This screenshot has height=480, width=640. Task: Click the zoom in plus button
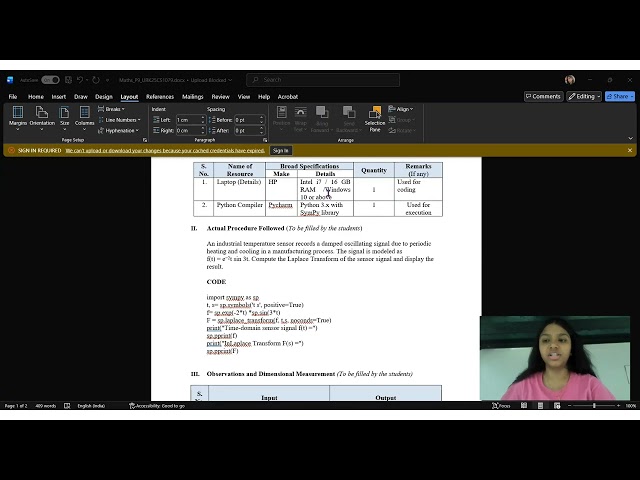point(618,405)
